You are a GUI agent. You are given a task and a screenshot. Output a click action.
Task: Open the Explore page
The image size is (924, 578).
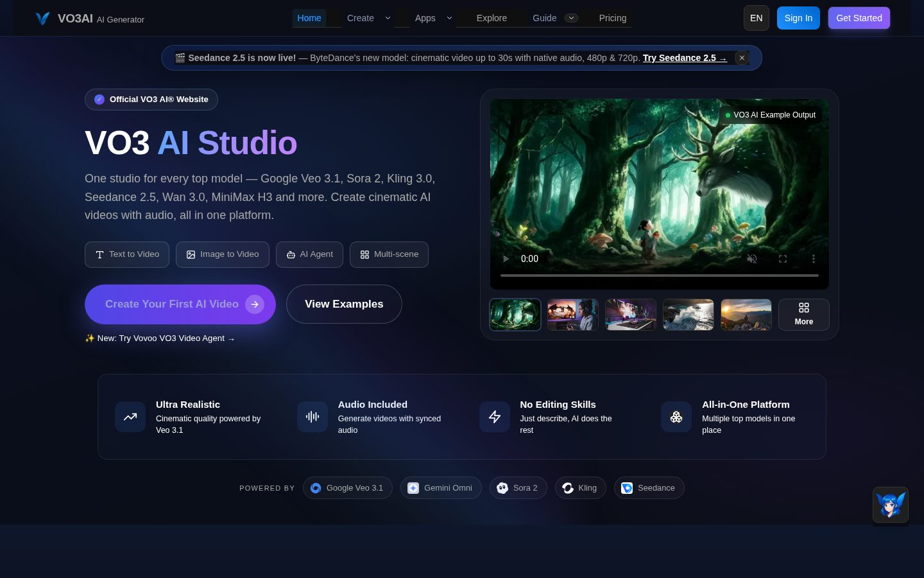coord(492,18)
